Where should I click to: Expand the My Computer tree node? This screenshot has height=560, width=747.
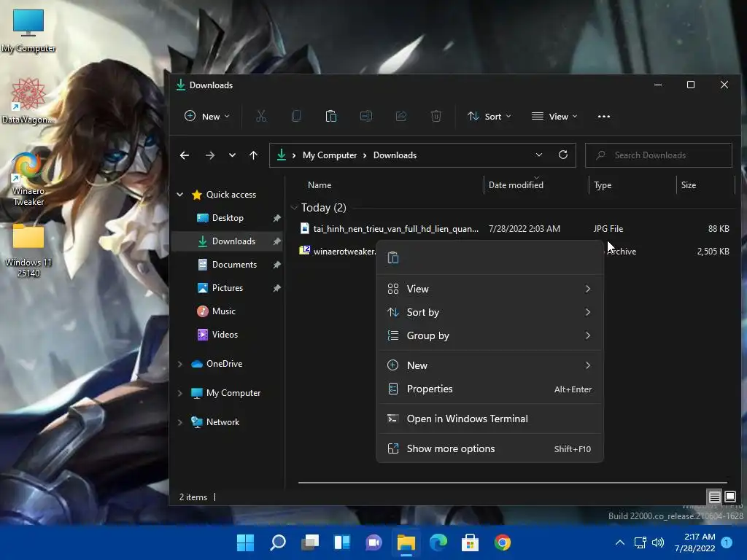click(180, 393)
